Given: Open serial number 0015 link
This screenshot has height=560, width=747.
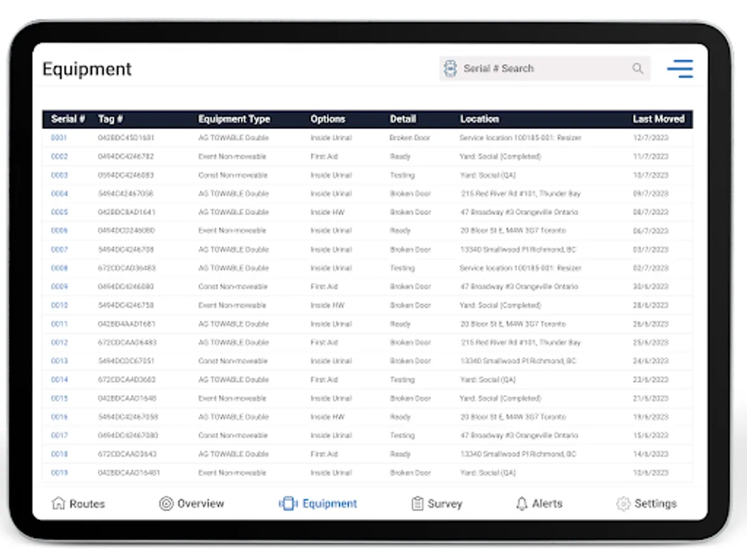Looking at the screenshot, I should (59, 398).
